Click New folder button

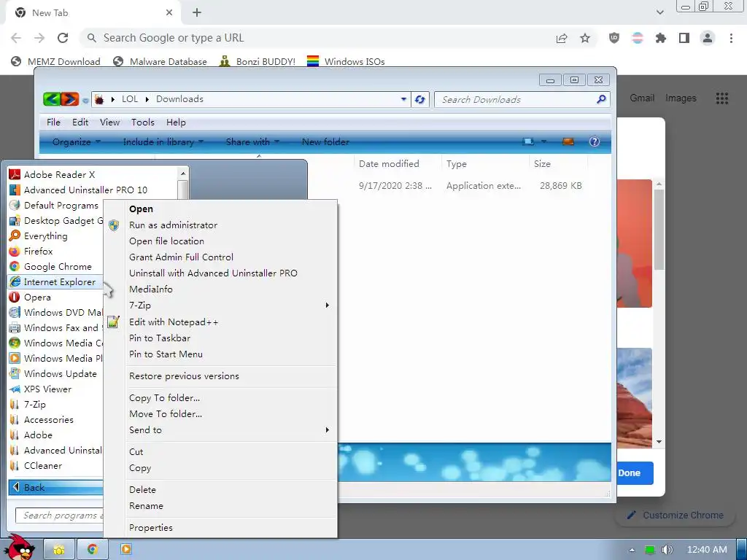[325, 141]
